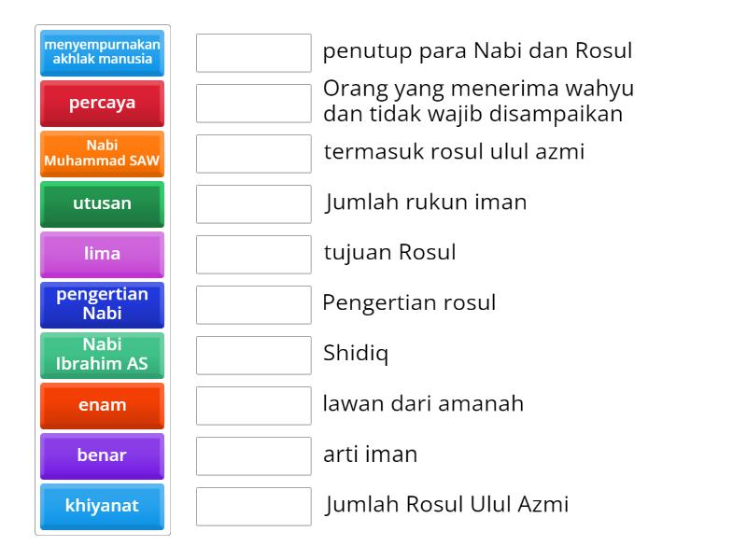Click the 'khiyanat' answer tile

(x=102, y=506)
